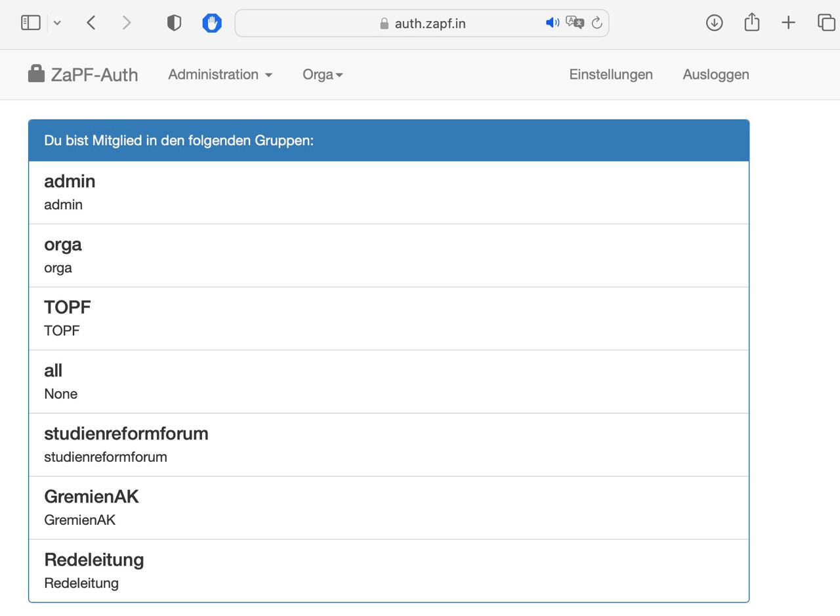The image size is (840, 616).
Task: Click the translate page icon
Action: (x=574, y=23)
